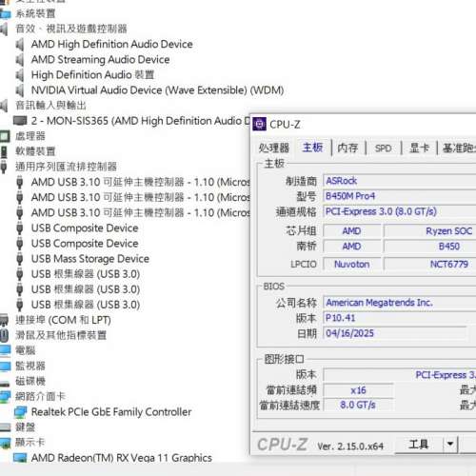Image resolution: width=476 pixels, height=476 pixels.
Task: Click the speaker icon beside 音效、視訊及遊戲控制器
Action: pos(4,30)
